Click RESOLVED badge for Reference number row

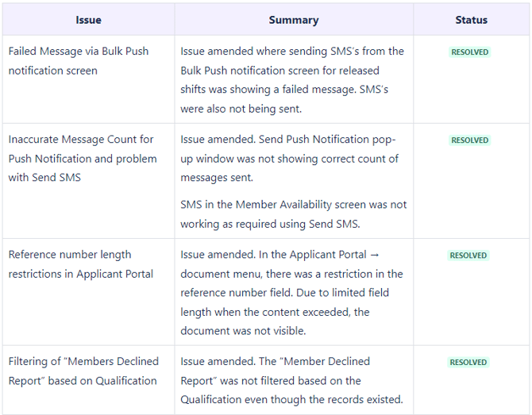tap(470, 256)
